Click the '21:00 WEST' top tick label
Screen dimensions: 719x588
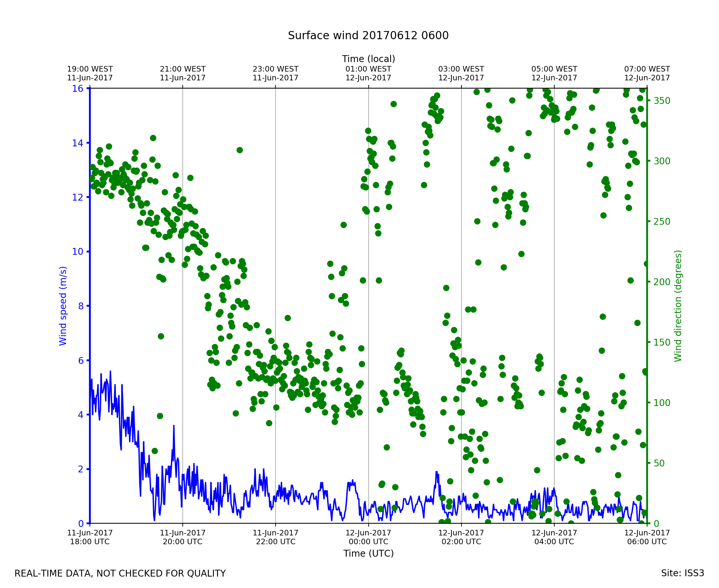tap(183, 69)
